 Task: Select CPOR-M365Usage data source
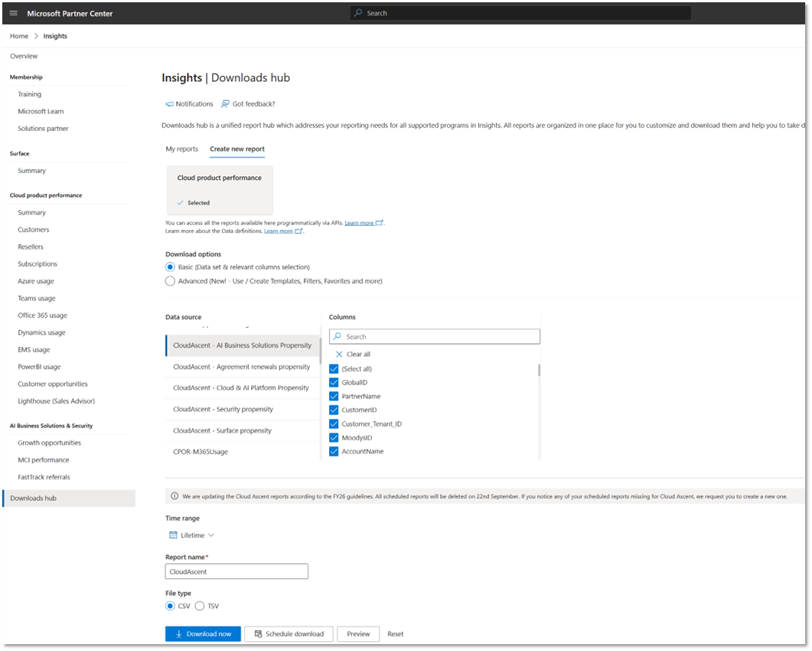click(243, 451)
